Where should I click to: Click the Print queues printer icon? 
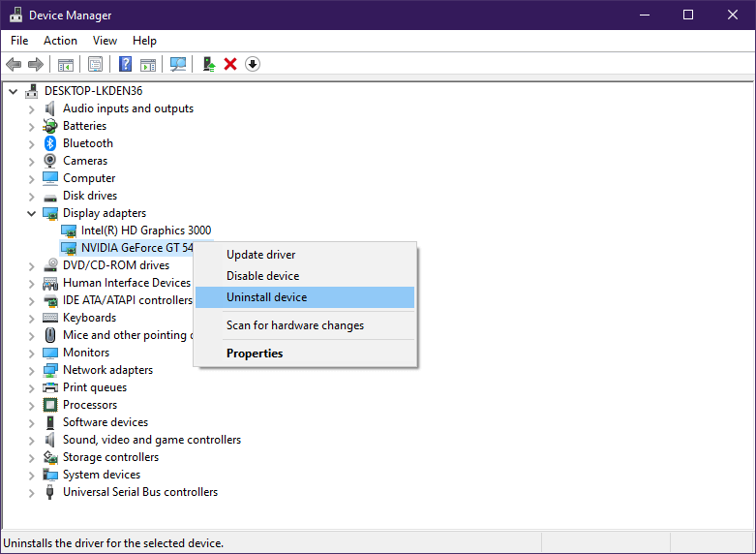click(50, 387)
